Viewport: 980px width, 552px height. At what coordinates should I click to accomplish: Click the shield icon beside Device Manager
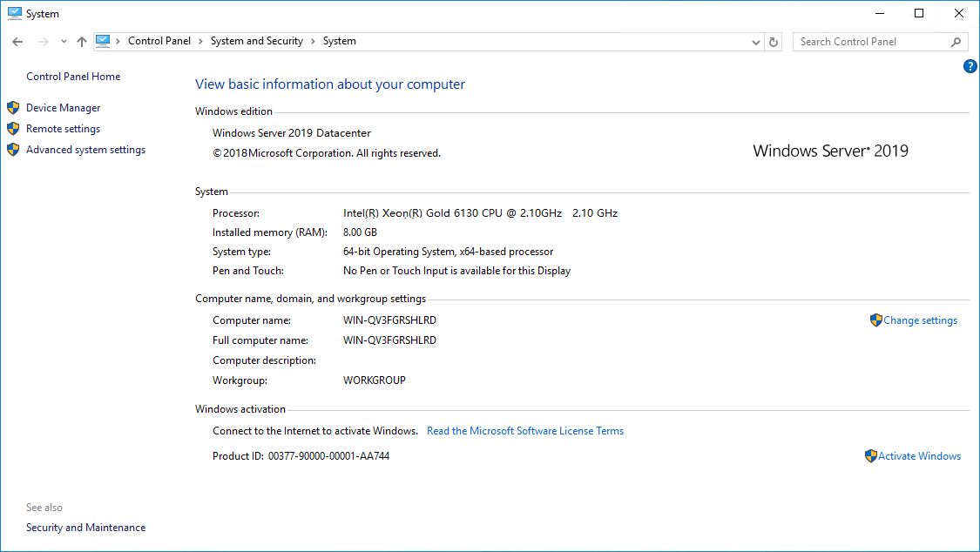tap(13, 108)
